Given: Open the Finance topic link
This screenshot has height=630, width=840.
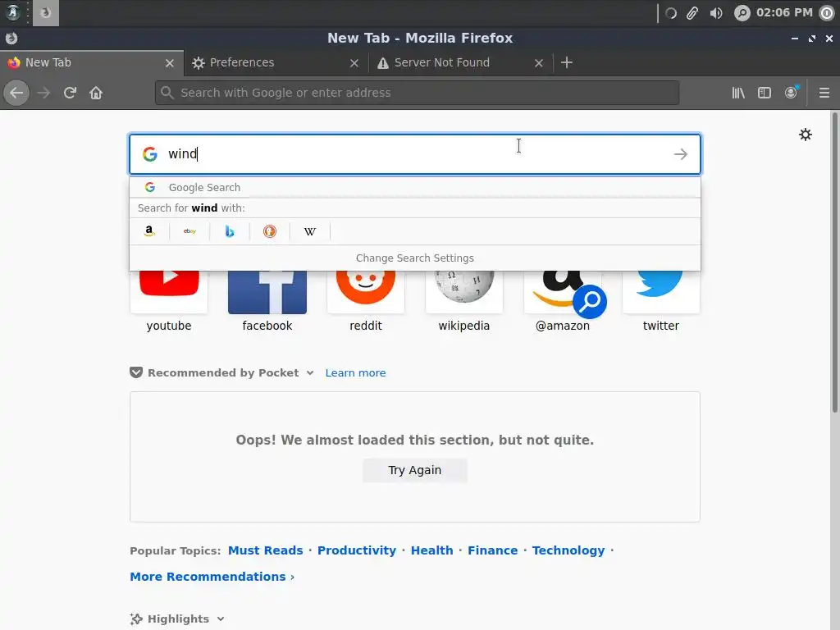Looking at the screenshot, I should click(492, 550).
